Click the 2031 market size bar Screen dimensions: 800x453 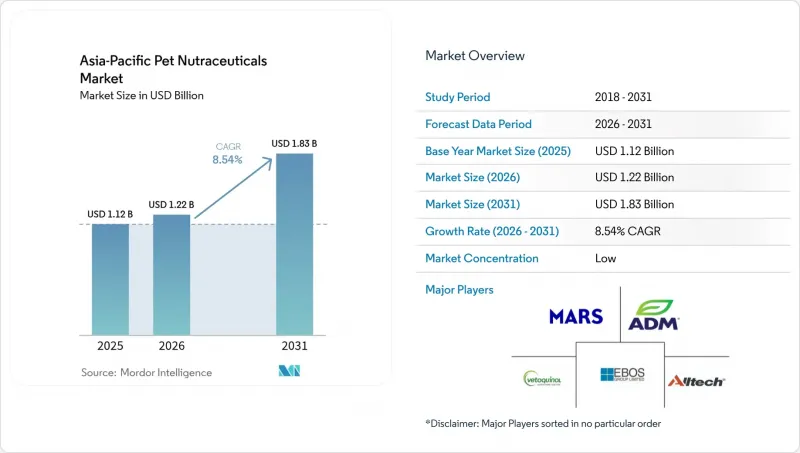[294, 244]
